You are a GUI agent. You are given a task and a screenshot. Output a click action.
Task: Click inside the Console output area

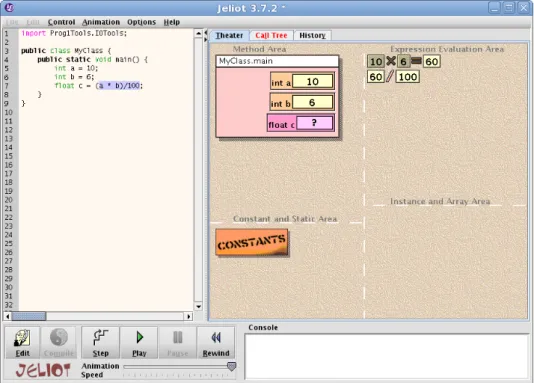coord(387,356)
